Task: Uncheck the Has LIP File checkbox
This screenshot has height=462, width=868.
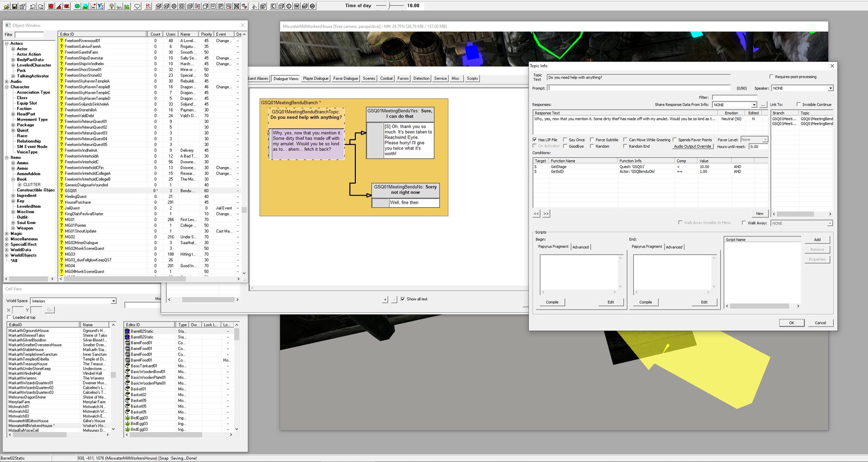Action: 535,140
